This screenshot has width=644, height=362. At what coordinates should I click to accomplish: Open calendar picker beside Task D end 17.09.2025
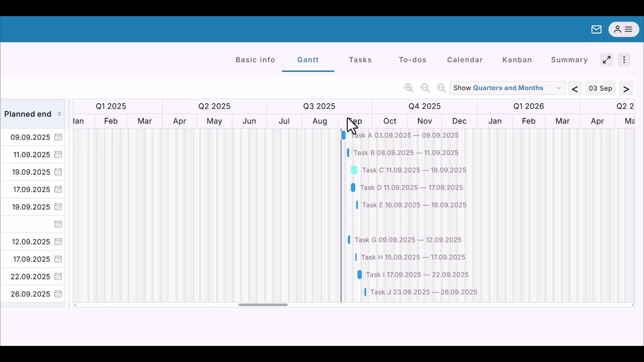pos(58,190)
